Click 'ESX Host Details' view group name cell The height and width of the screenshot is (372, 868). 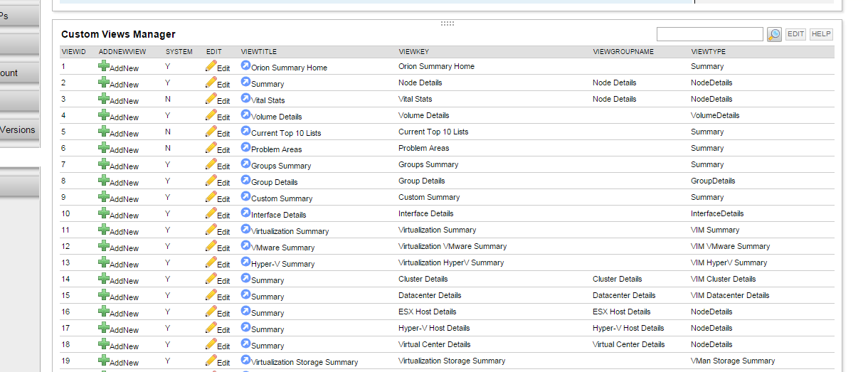[621, 312]
